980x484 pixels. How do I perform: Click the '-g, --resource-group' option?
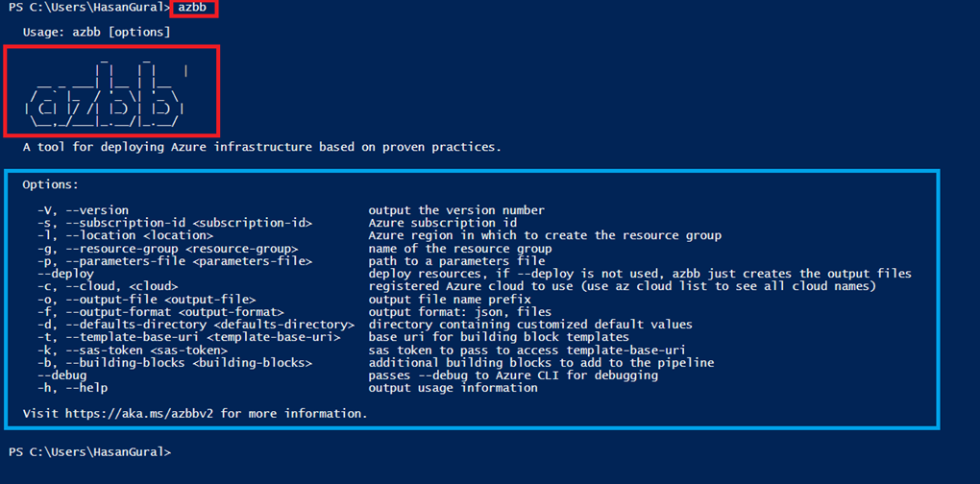(x=167, y=249)
